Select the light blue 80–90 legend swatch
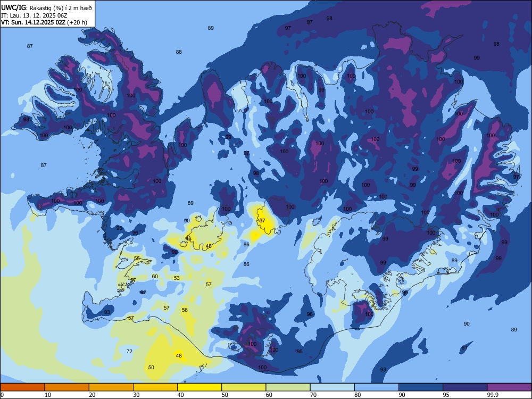Image resolution: width=532 pixels, height=399 pixels. pos(377,387)
